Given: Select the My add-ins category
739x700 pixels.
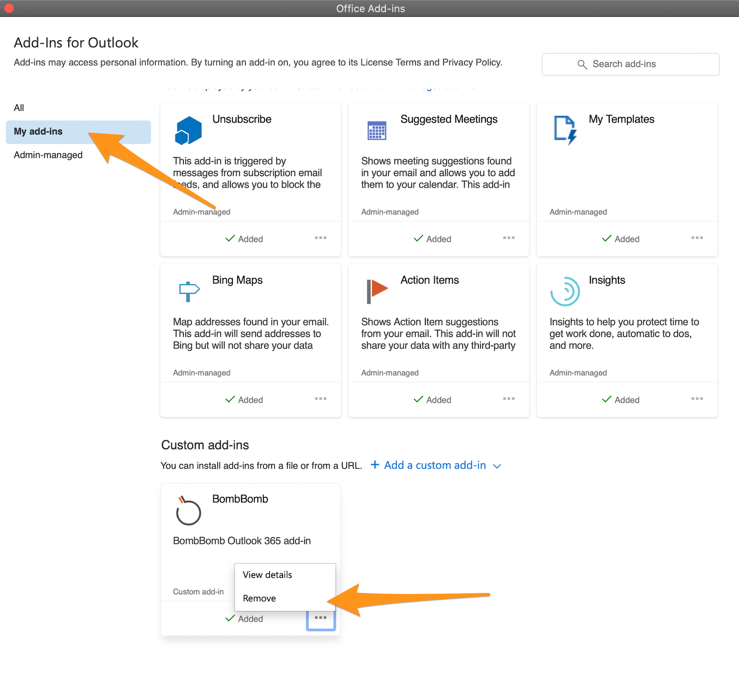Looking at the screenshot, I should tap(79, 132).
